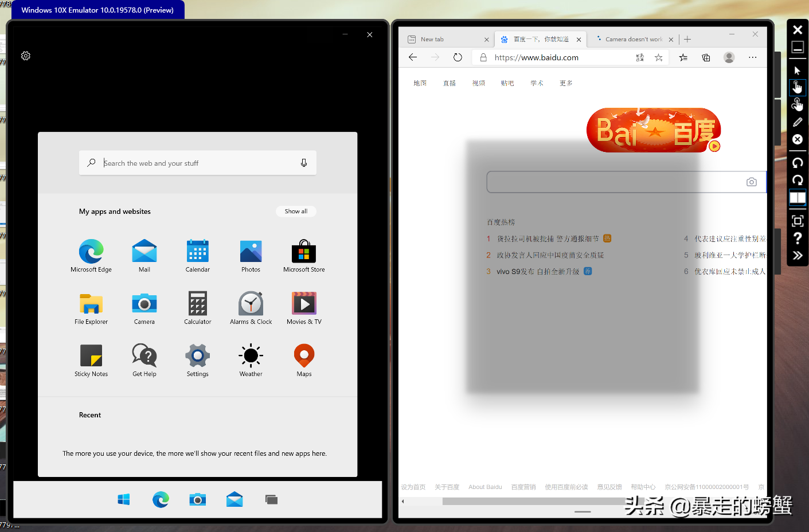The width and height of the screenshot is (809, 532).
Task: Click Show all apps button
Action: 296,211
